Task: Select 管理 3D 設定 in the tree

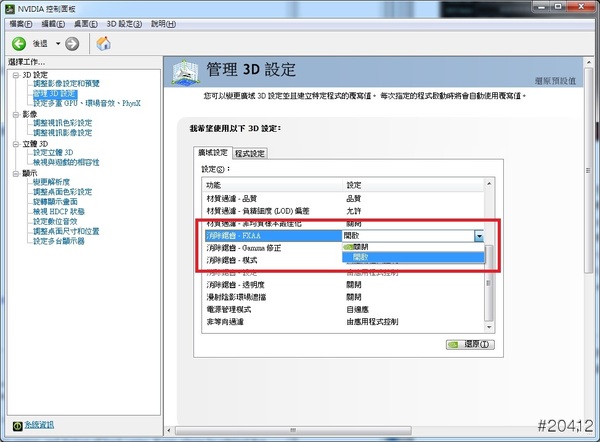Action: click(55, 93)
